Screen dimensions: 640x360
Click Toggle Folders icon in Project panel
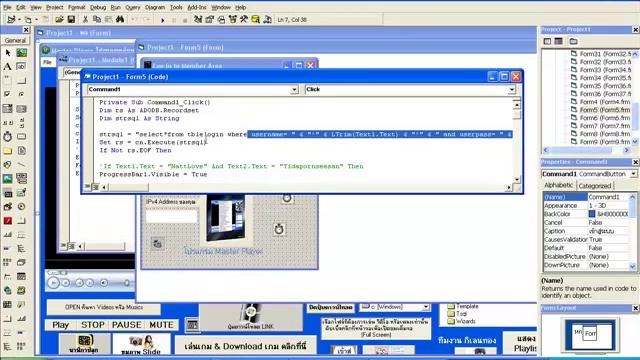[573, 41]
